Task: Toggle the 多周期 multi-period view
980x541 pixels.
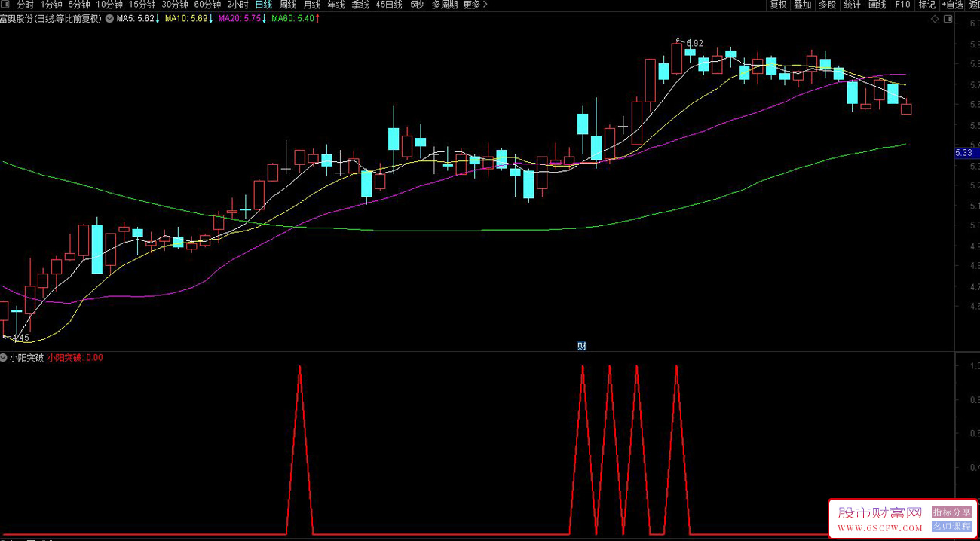Action: 444,5
